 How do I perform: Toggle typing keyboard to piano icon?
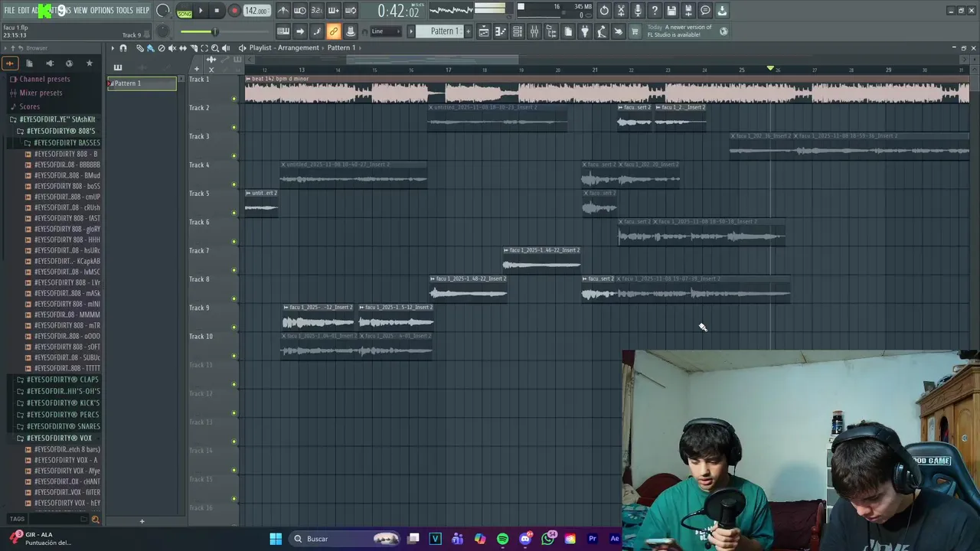tap(283, 31)
